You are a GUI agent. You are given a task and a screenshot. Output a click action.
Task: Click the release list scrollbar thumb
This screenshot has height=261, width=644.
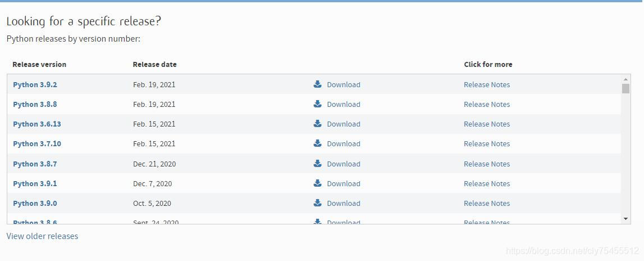625,88
